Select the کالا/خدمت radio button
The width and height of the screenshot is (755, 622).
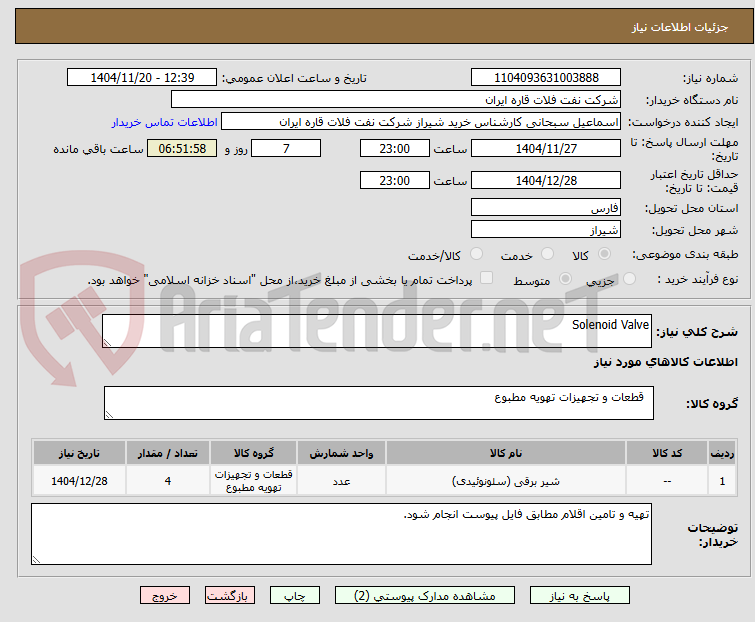[x=476, y=254]
